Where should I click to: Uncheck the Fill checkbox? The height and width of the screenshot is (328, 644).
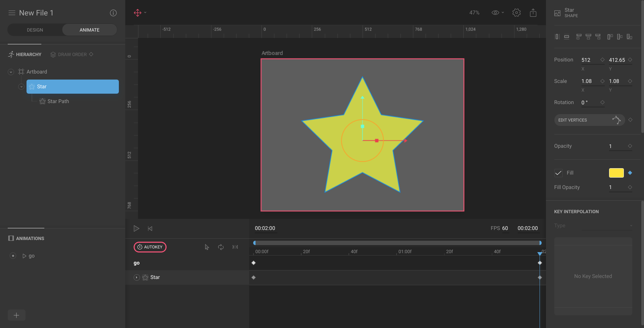[x=558, y=173]
